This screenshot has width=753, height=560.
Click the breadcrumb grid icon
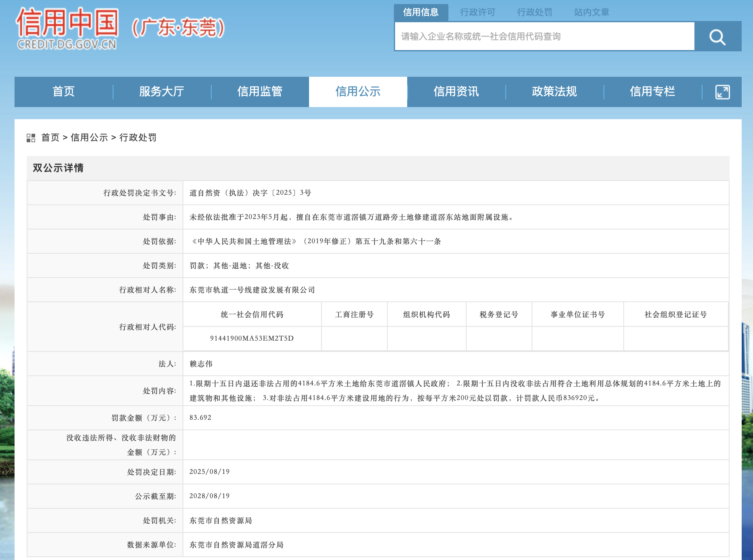pos(31,138)
